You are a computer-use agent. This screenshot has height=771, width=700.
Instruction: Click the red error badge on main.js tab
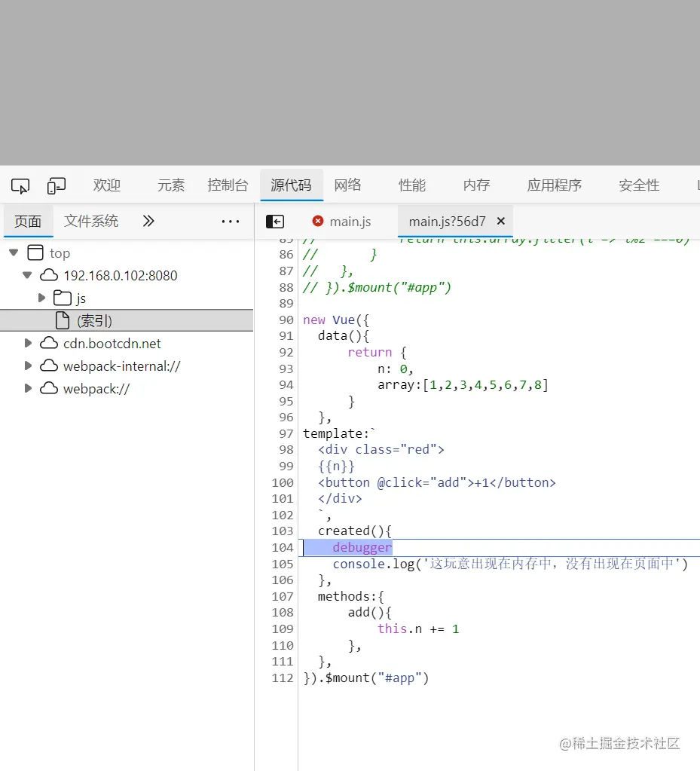point(317,222)
